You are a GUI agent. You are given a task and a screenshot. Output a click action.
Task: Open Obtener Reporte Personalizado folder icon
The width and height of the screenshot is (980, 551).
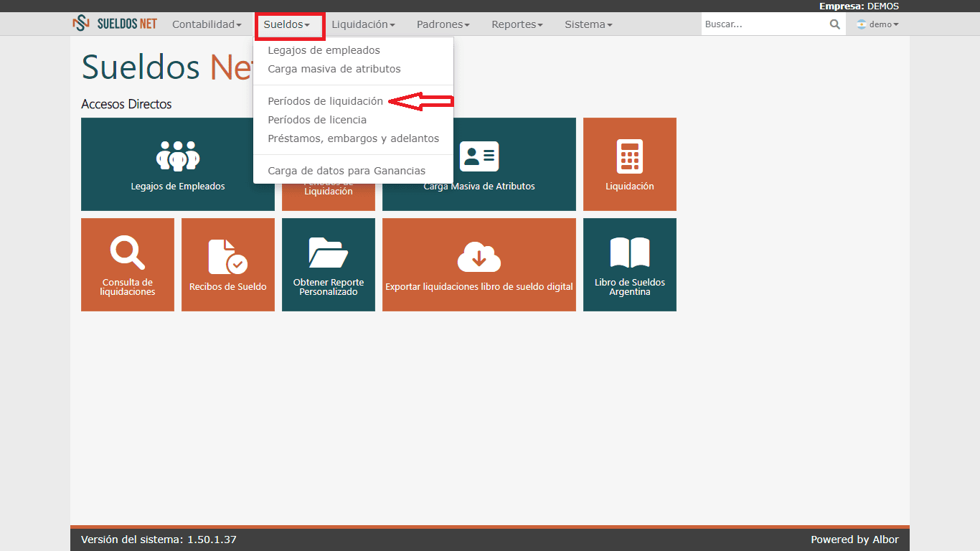328,253
